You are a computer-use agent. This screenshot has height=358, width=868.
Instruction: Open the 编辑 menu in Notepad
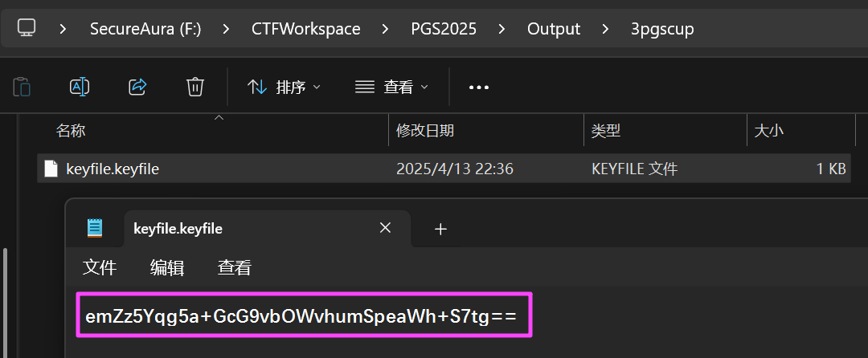click(167, 268)
